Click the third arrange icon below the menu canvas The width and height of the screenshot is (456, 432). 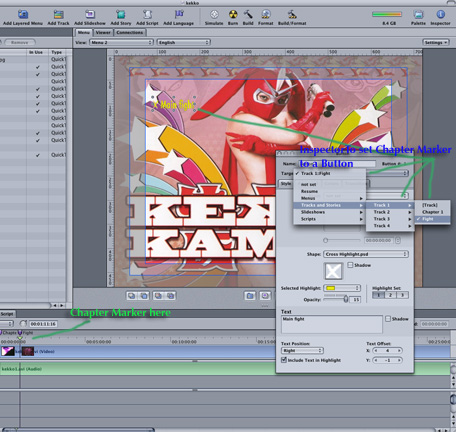pyautogui.click(x=158, y=296)
